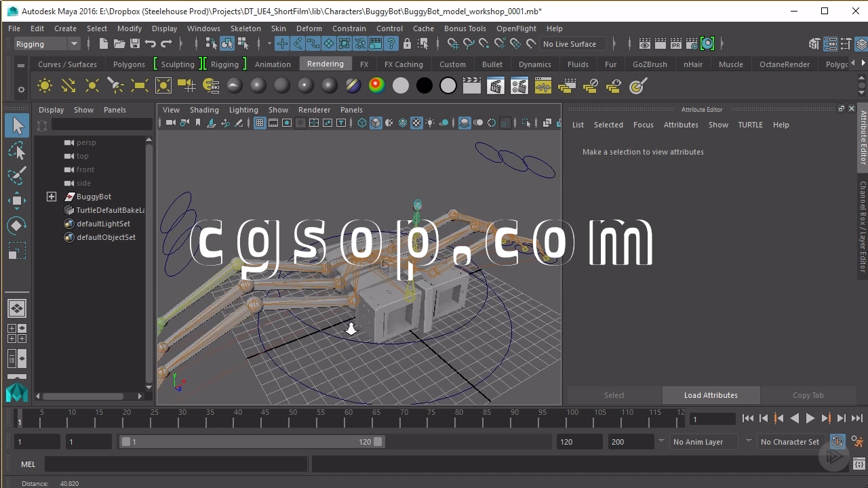Select the Lasso tool in the toolbox
The height and width of the screenshot is (488, 868).
(x=17, y=150)
